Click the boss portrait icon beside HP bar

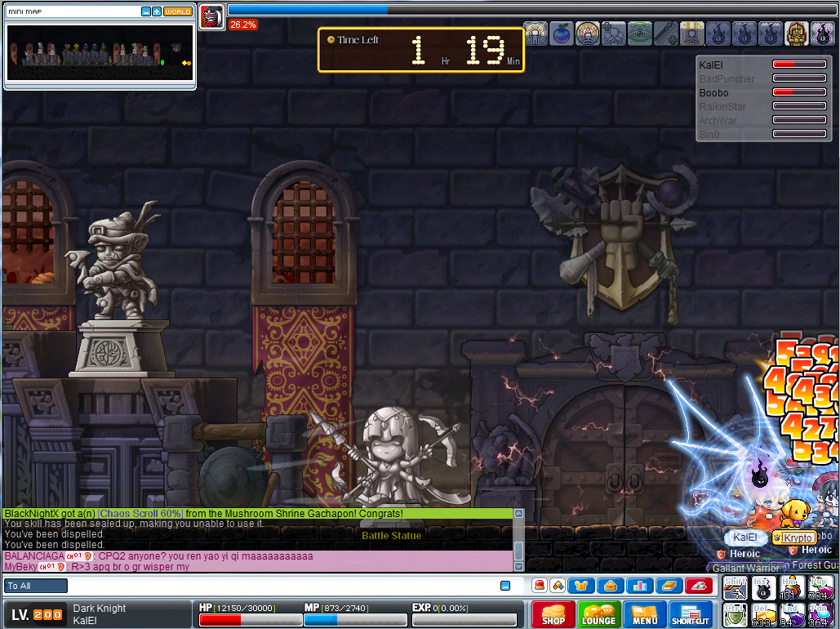point(211,17)
